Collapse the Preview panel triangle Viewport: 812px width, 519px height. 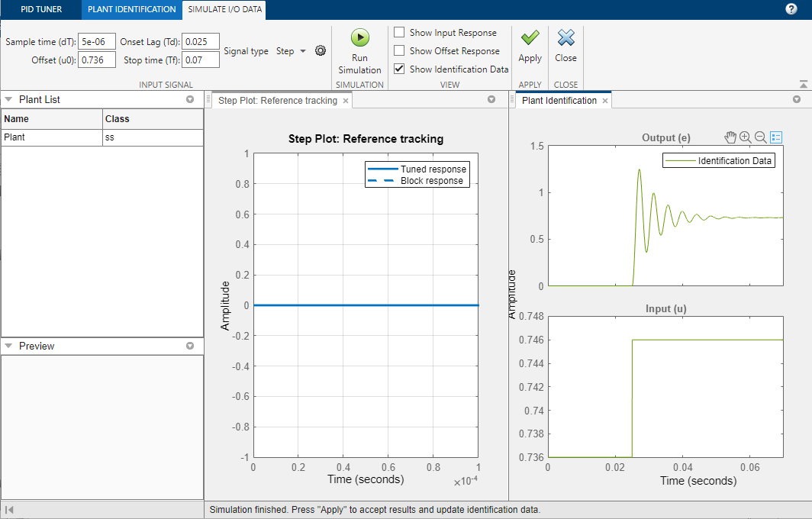click(8, 346)
